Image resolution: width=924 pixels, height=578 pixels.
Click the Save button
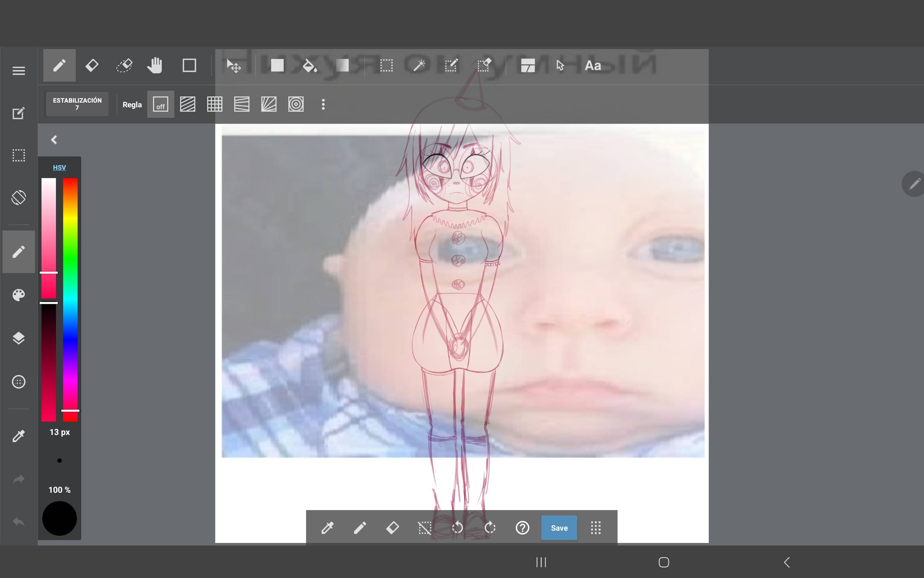[559, 527]
